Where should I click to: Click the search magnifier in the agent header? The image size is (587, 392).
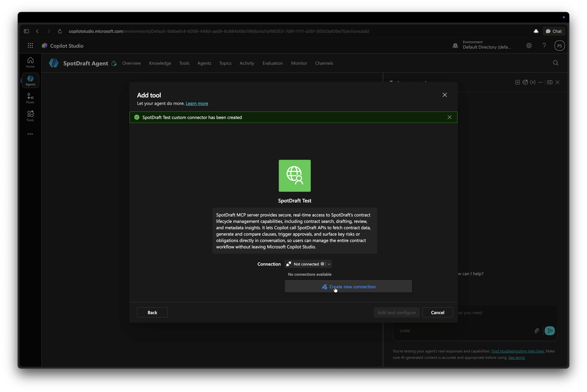point(555,63)
